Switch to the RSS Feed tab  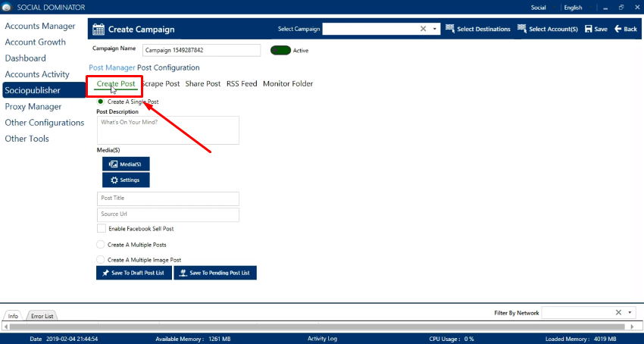click(242, 84)
